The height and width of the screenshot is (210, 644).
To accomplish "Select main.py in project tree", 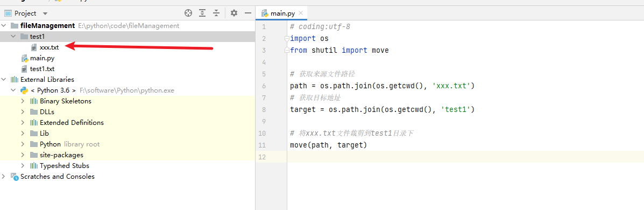I will point(43,58).
